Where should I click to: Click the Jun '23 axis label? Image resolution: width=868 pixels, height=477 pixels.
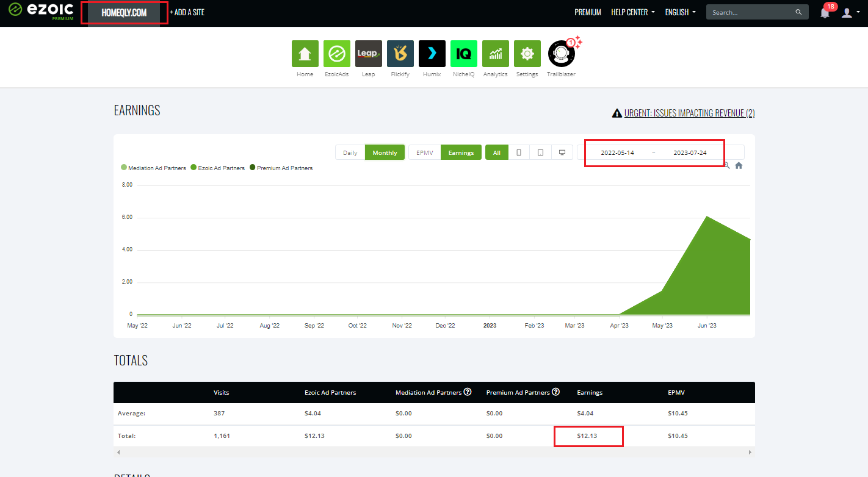tap(707, 326)
